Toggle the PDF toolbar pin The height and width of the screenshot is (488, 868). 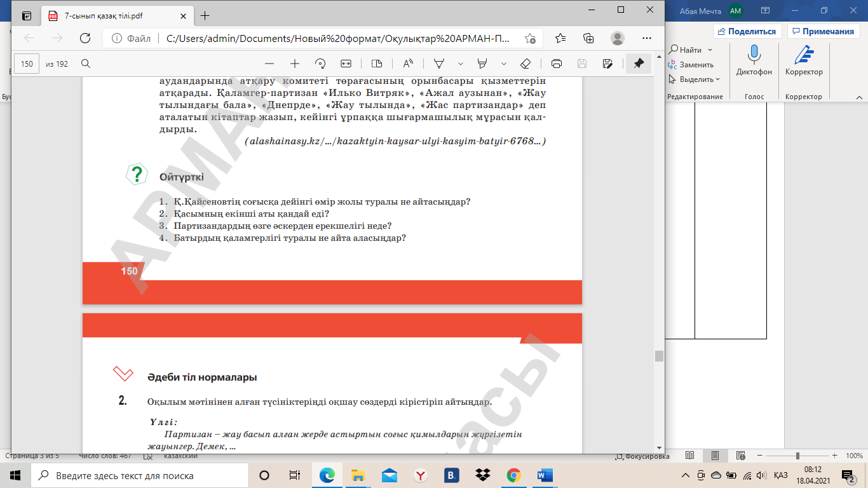pos(639,64)
